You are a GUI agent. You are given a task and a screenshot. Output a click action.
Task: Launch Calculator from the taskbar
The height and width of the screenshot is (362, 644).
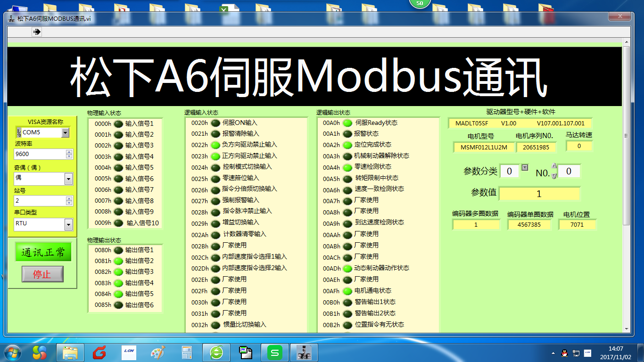coord(187,352)
